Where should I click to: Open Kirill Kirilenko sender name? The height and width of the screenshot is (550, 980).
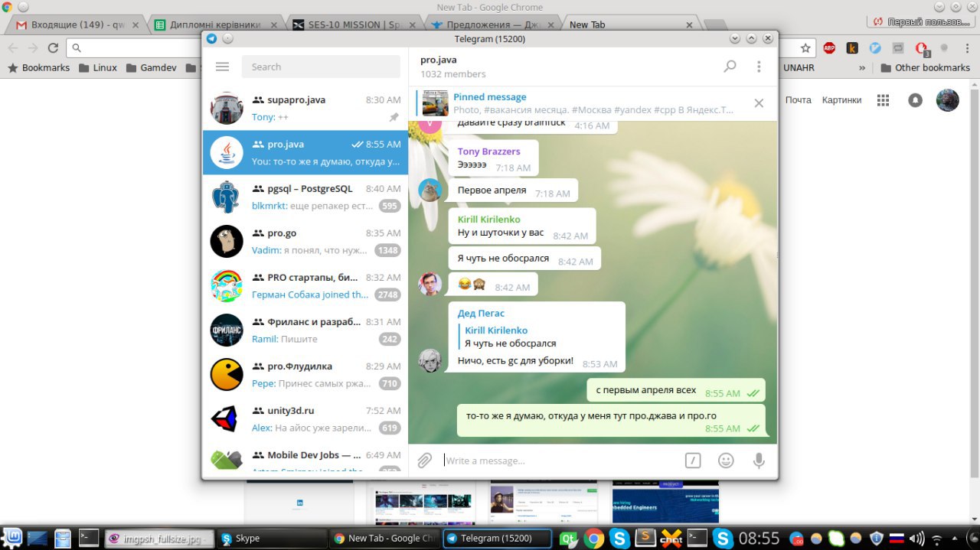pos(488,220)
